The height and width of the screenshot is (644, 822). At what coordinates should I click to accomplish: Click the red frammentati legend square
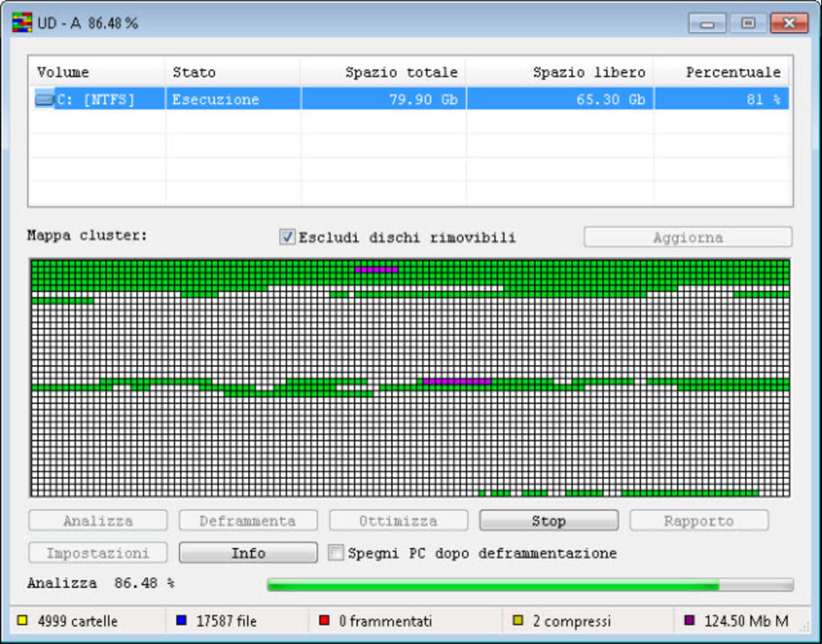tap(324, 621)
